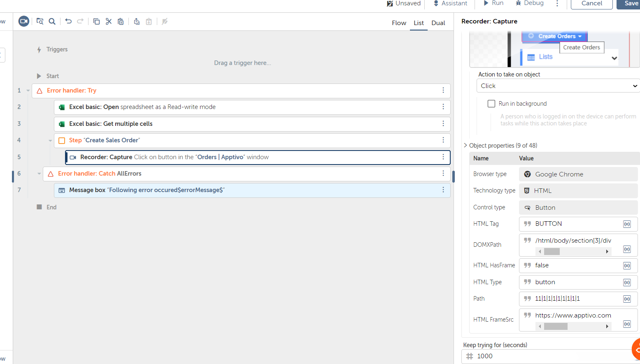Switch to the Dual view tab
640x364 pixels.
[x=438, y=23]
